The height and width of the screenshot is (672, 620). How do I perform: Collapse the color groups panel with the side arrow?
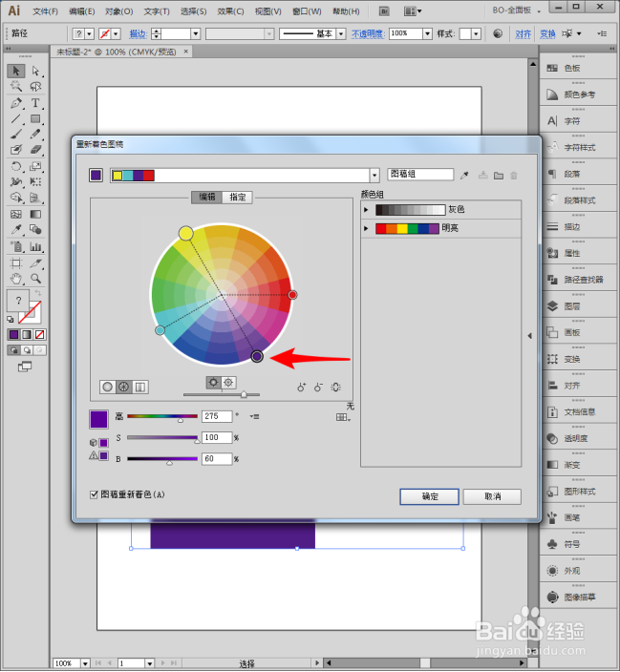(x=529, y=336)
